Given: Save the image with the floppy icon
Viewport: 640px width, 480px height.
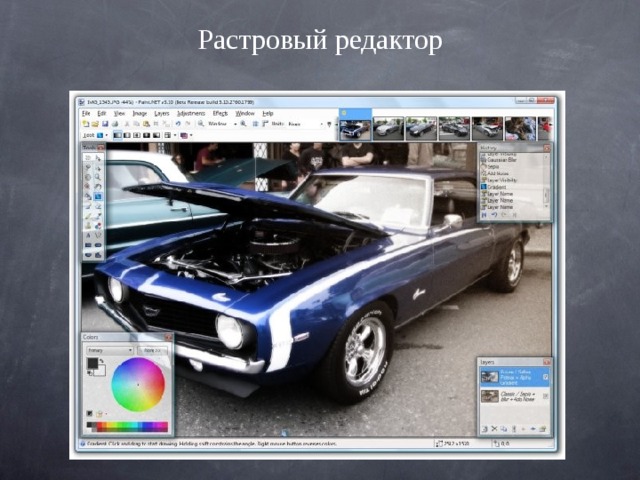Looking at the screenshot, I should (x=105, y=124).
